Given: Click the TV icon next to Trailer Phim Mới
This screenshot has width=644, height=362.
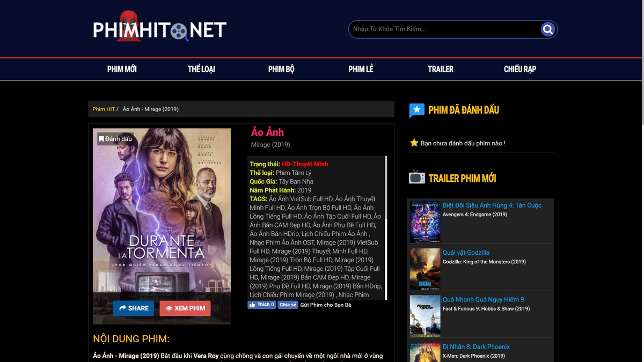Looking at the screenshot, I should [416, 177].
